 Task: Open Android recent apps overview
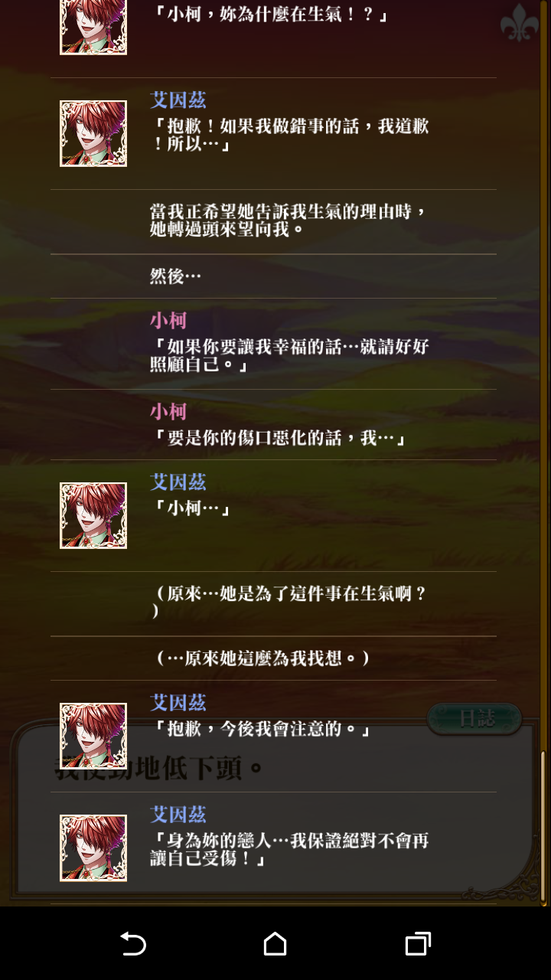(x=418, y=943)
